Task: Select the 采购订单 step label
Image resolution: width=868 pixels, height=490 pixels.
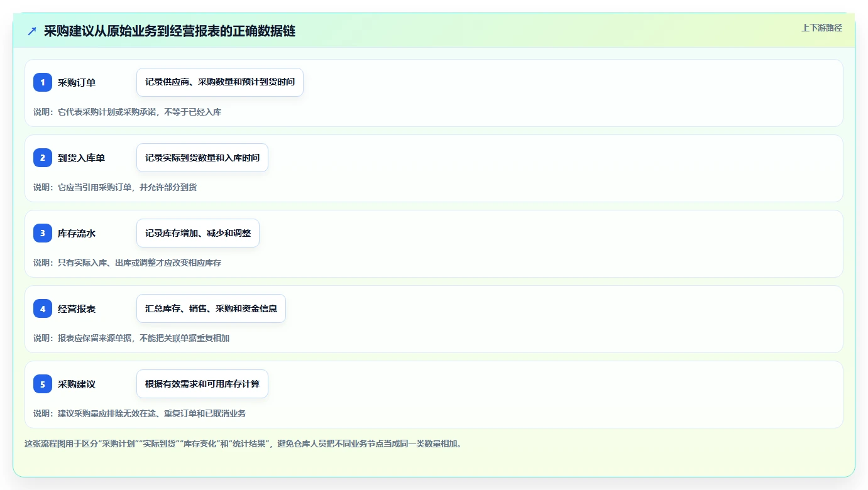Action: [77, 82]
